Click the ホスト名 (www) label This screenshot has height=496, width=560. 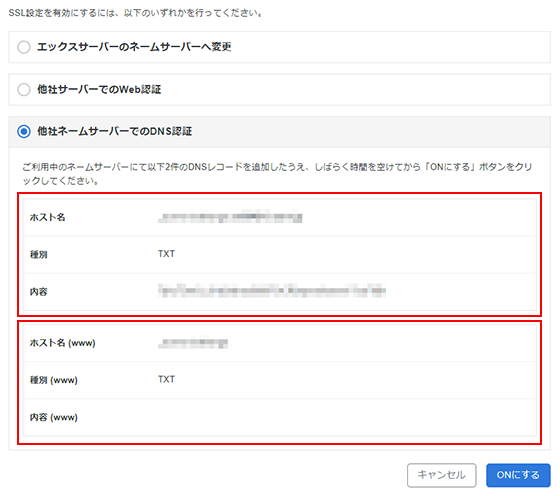(62, 343)
